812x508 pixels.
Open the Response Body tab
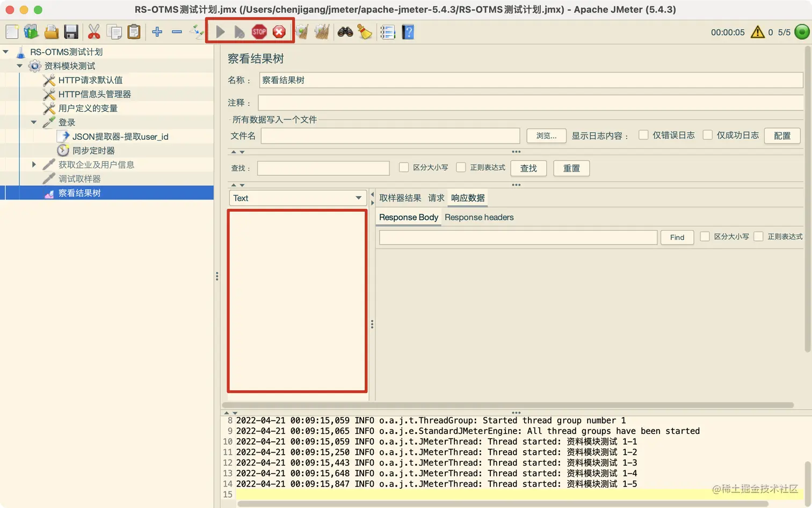(x=409, y=217)
